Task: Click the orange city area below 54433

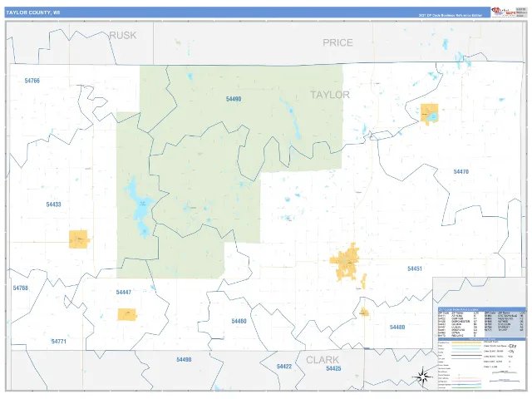Action: point(79,239)
